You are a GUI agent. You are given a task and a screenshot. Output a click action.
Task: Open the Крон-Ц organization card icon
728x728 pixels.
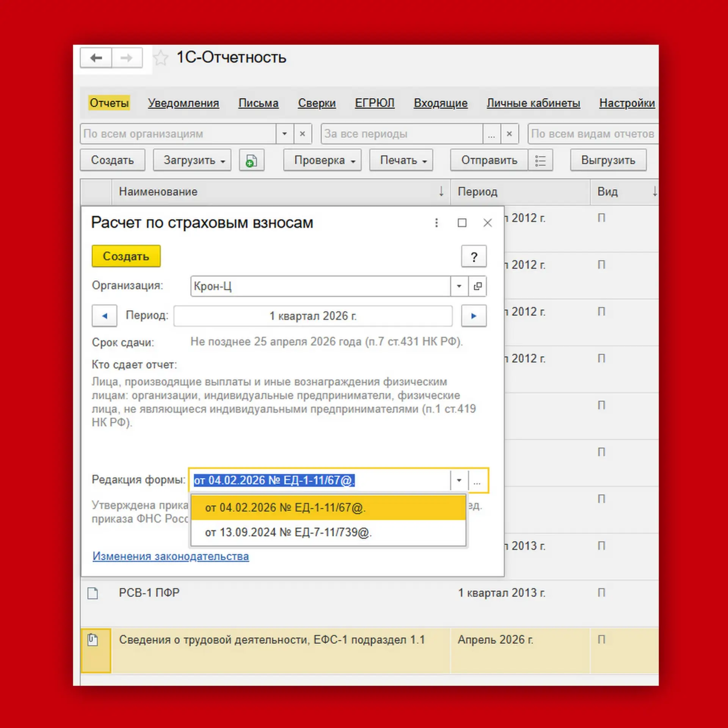[x=477, y=286]
